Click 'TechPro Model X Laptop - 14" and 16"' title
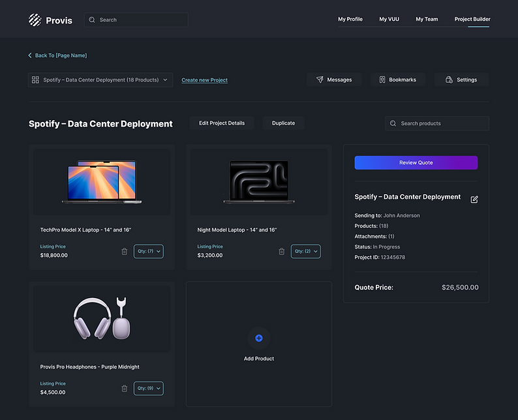 click(85, 230)
